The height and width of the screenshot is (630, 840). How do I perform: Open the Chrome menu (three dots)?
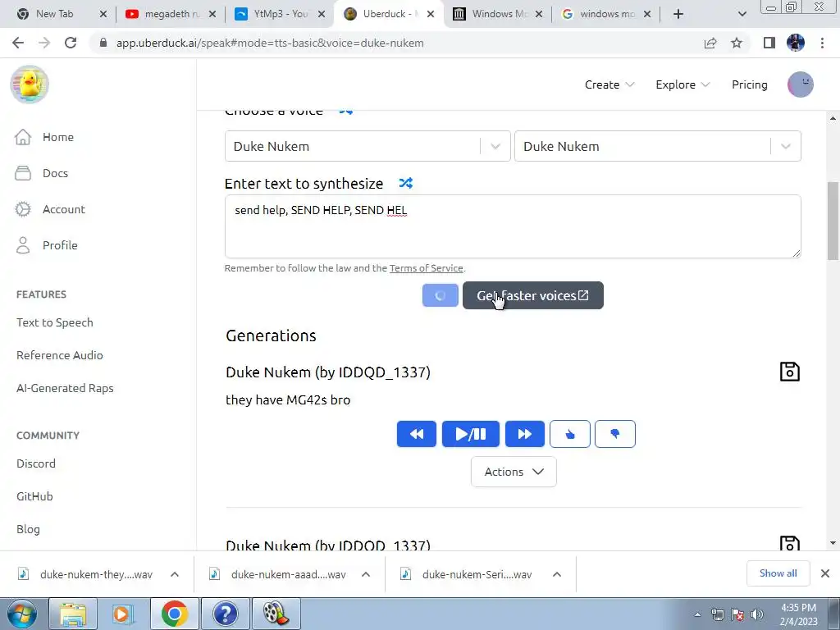[822, 43]
